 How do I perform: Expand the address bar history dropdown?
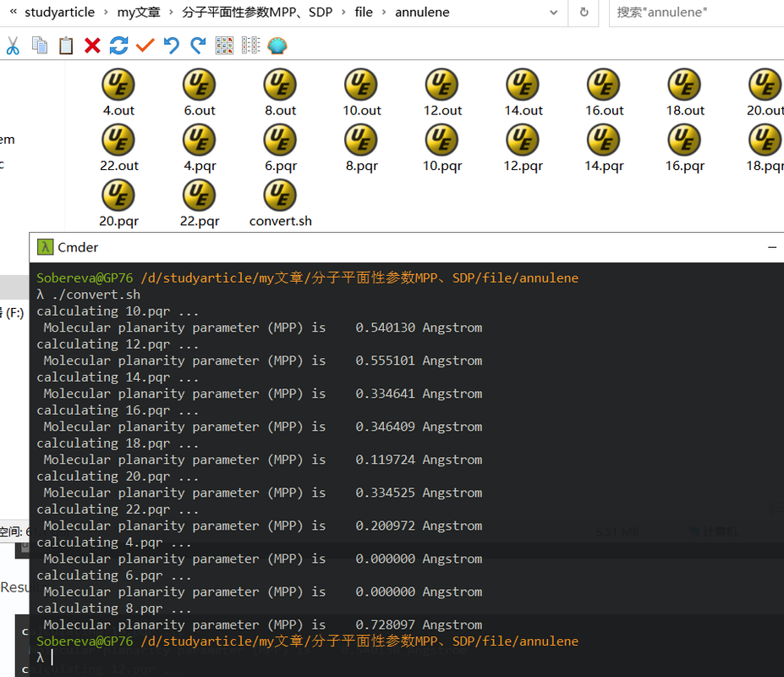553,13
